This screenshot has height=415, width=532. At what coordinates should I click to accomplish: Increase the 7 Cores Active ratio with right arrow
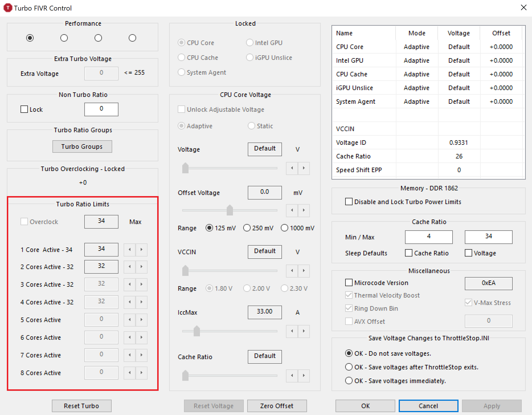(142, 355)
